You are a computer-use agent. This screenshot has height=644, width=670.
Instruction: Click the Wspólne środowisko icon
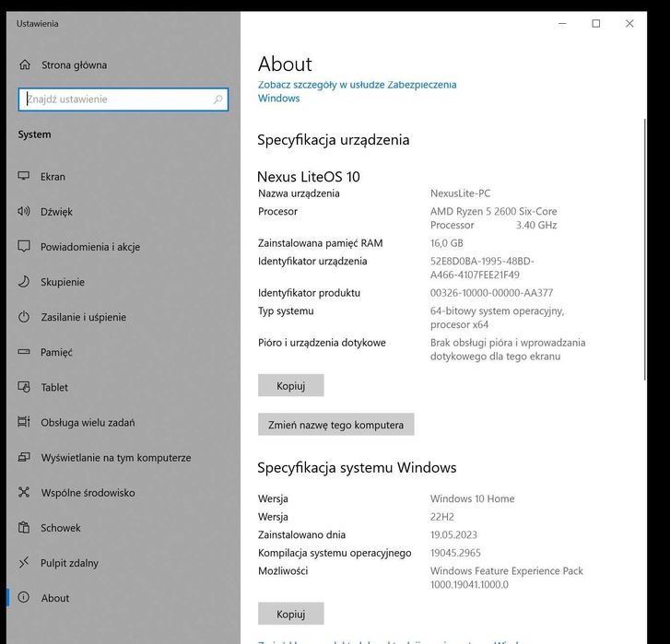tap(24, 492)
